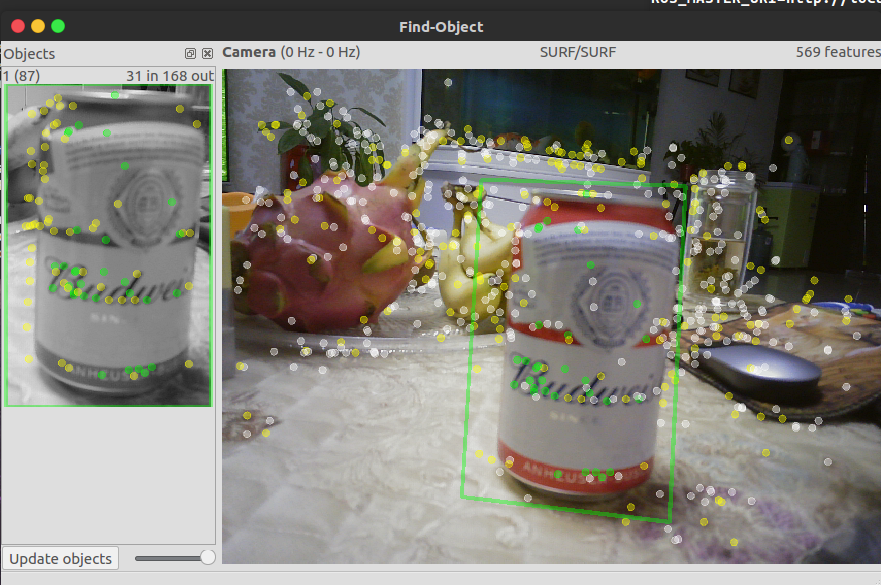The image size is (881, 585).
Task: Close the Objects panel with its X icon
Action: (x=207, y=53)
